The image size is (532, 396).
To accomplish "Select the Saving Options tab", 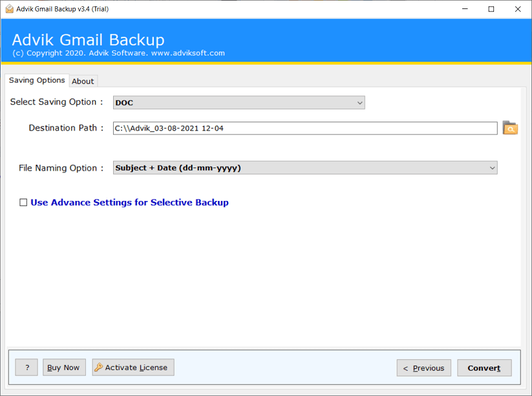I will click(37, 80).
